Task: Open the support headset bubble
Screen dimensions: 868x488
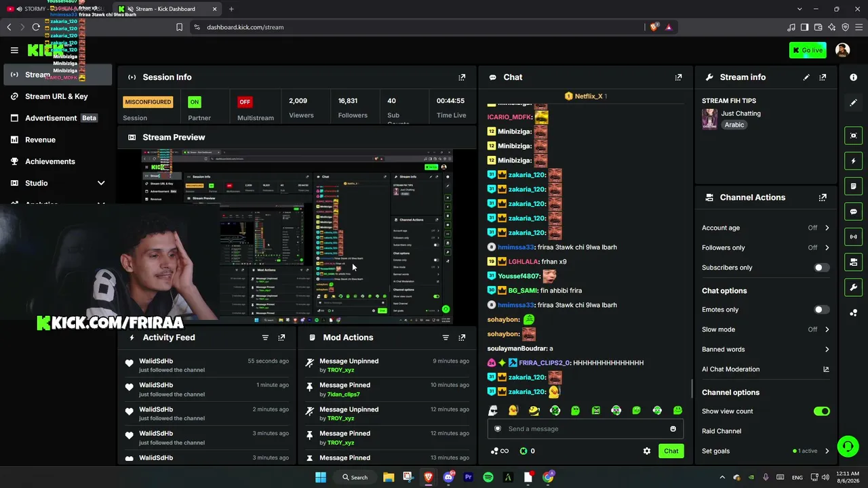Action: click(848, 446)
